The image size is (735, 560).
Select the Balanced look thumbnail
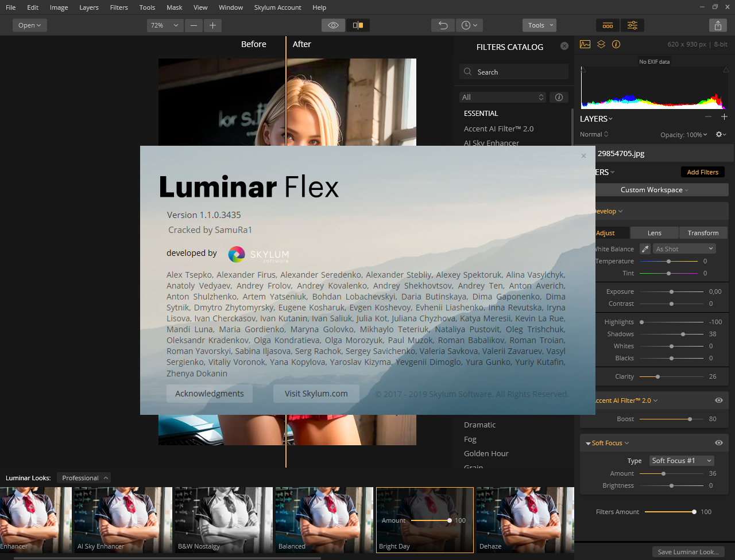(x=324, y=520)
